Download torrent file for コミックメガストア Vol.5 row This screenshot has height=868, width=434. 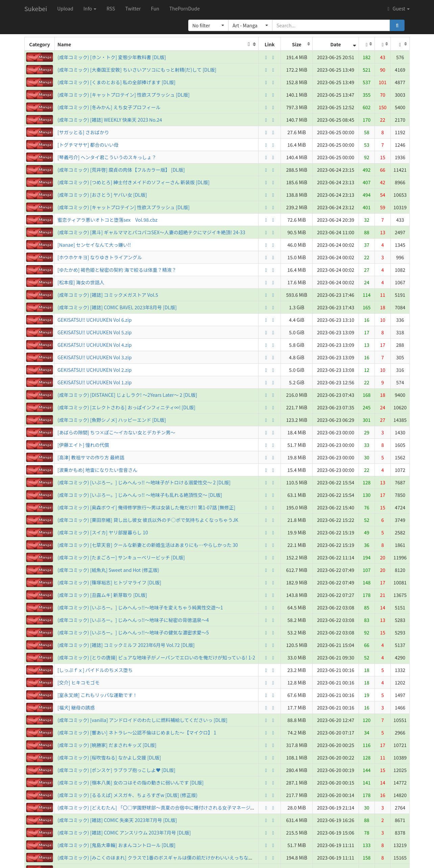(266, 295)
